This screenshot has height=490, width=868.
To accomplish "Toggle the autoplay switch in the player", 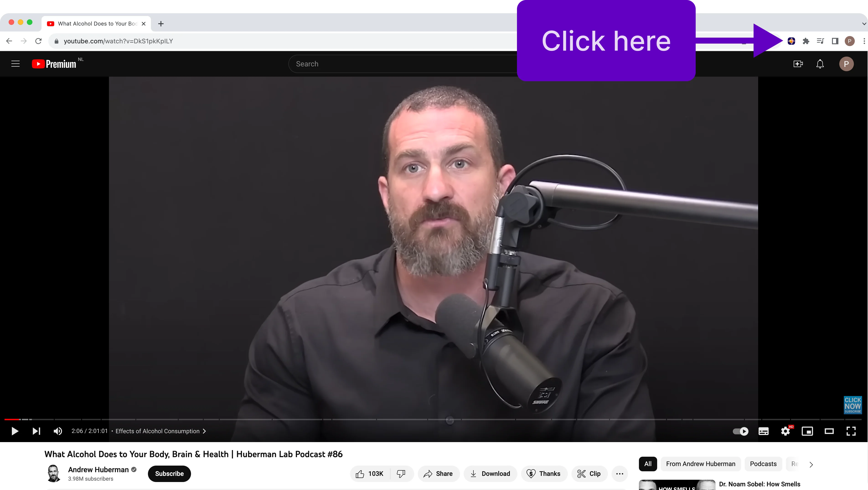I will click(x=740, y=431).
